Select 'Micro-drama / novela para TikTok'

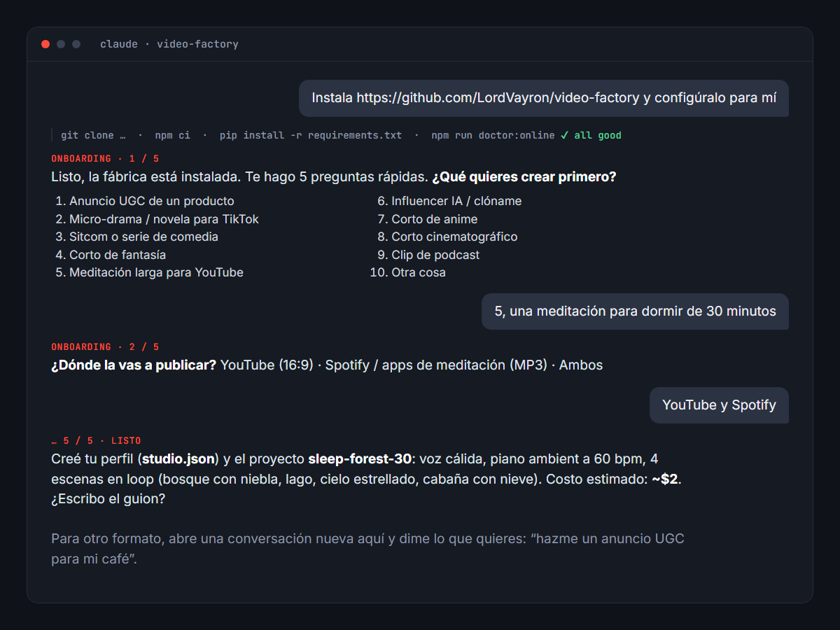point(164,219)
